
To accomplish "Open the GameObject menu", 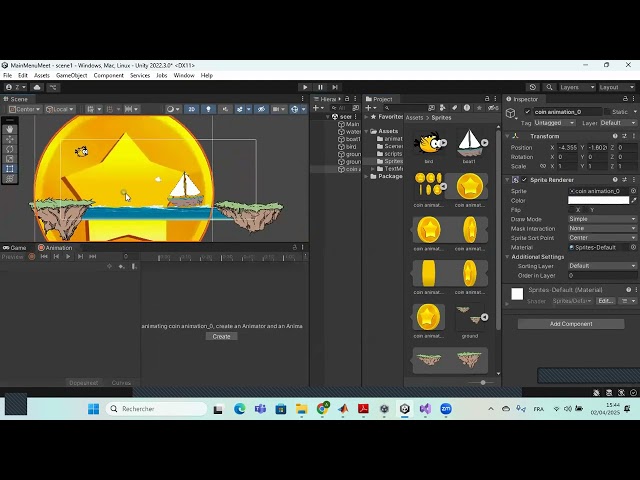I will point(71,76).
